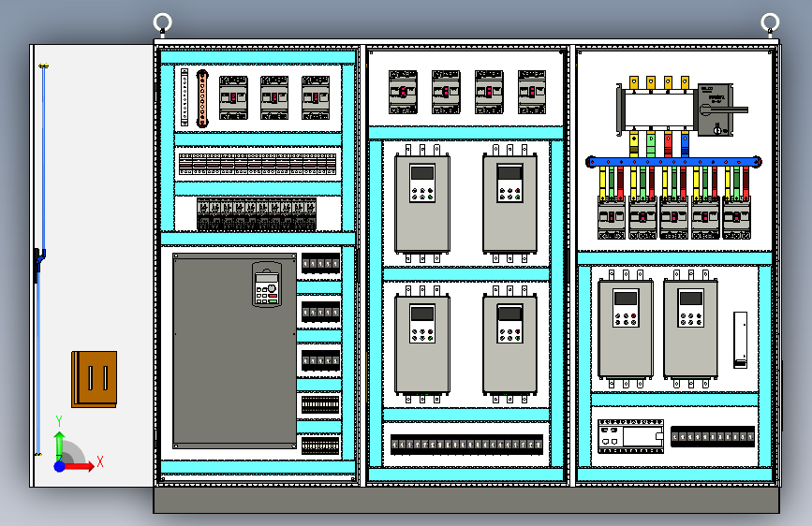Screen dimensions: 812x526
Task: Select the white vertical terminal strip beside copper bar
Action: pyautogui.click(x=185, y=97)
